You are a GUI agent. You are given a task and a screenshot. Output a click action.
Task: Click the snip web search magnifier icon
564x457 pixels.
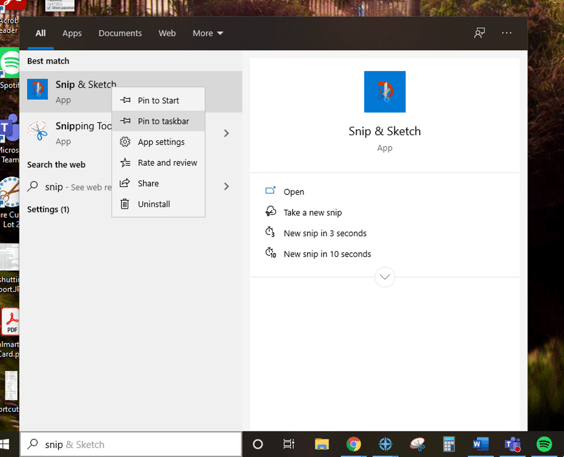(33, 186)
